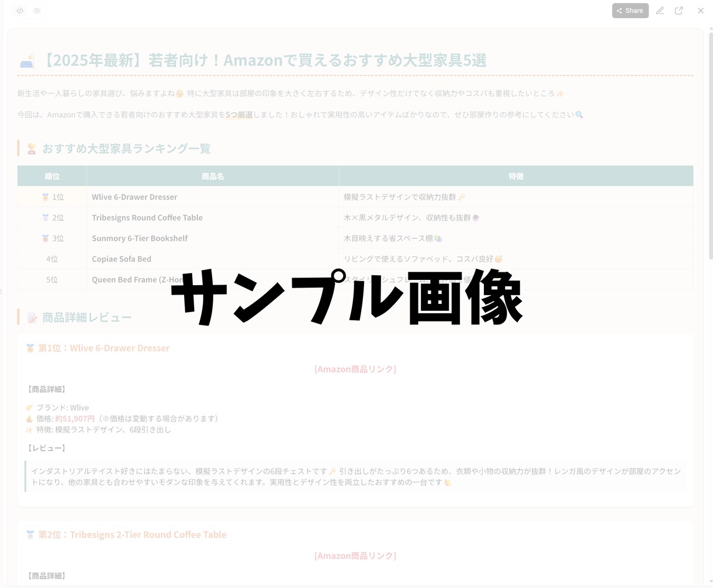Screen dimensions: 713x588
Task: Click 商品名 table header
Action: pyautogui.click(x=213, y=176)
